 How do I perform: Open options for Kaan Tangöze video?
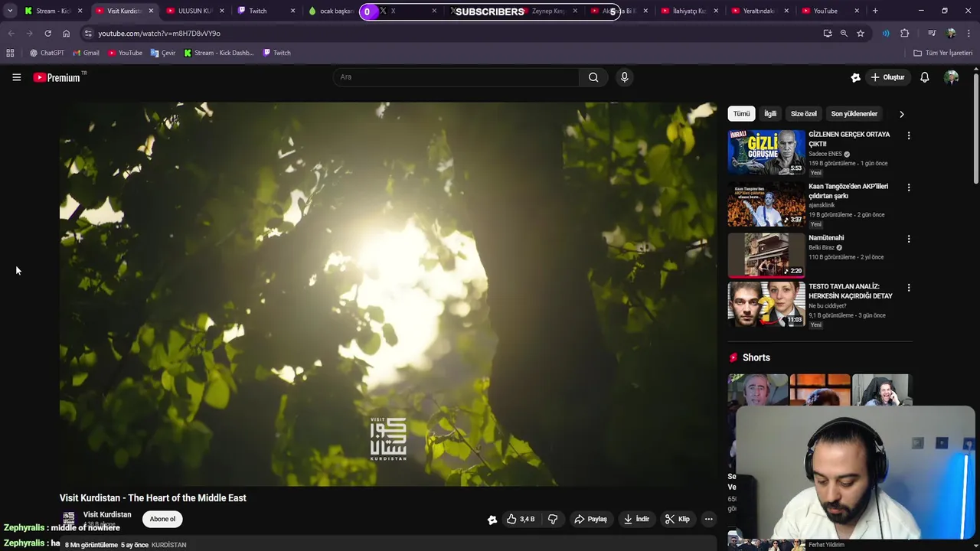pyautogui.click(x=909, y=187)
